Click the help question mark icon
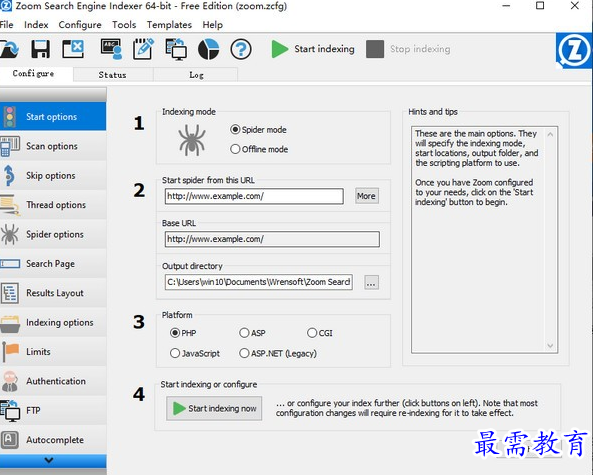596x475 pixels. tap(241, 49)
